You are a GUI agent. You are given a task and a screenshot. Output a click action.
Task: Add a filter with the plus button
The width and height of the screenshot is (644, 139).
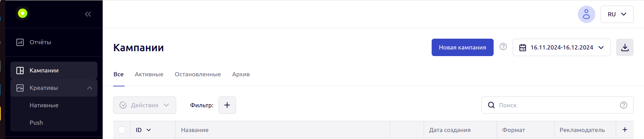(227, 105)
